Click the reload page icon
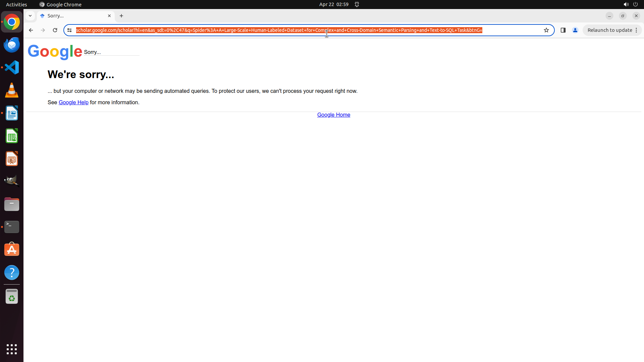Image resolution: width=644 pixels, height=362 pixels. [55, 30]
